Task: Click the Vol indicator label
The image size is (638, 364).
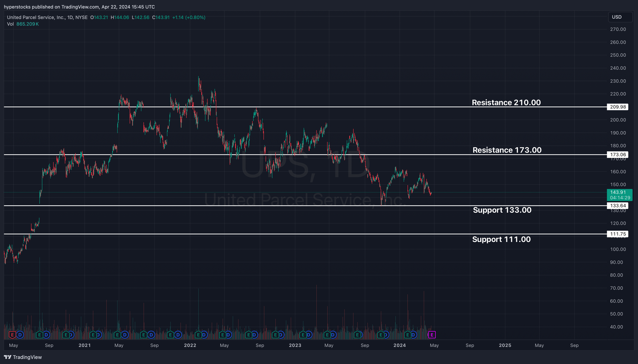Action: click(x=10, y=24)
